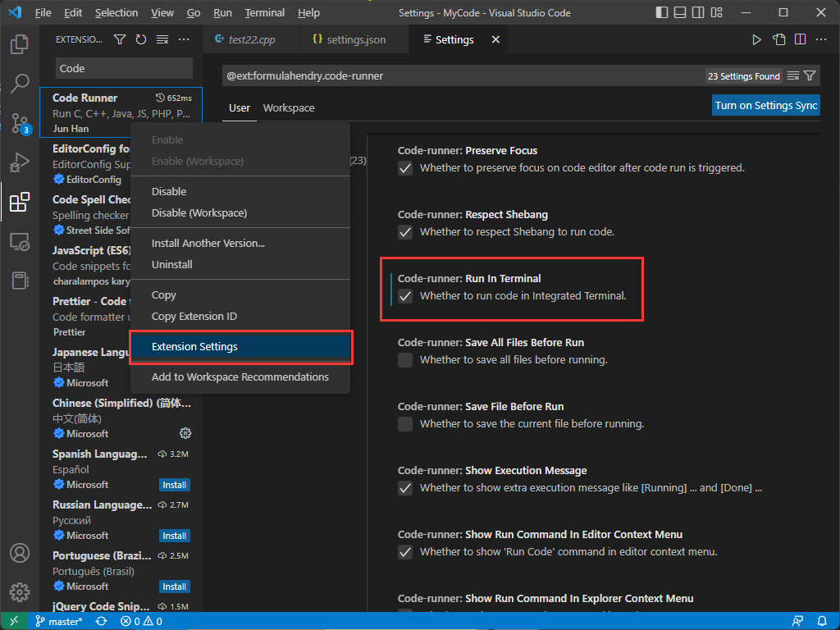
Task: Click the feedback icon in status bar
Action: [797, 622]
